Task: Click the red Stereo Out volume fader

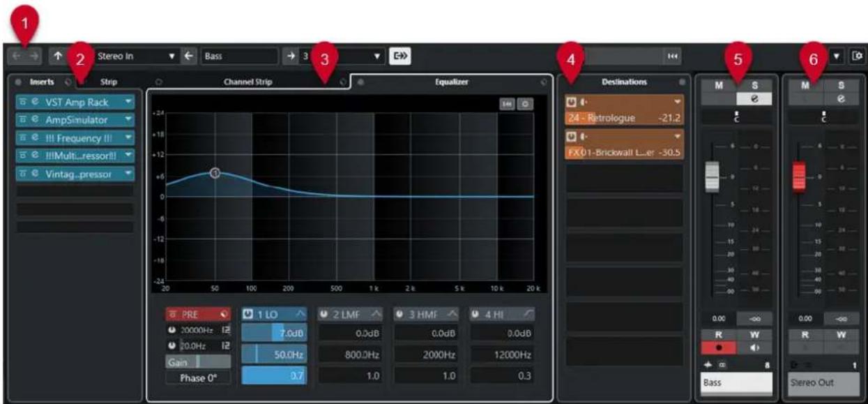Action: point(800,177)
